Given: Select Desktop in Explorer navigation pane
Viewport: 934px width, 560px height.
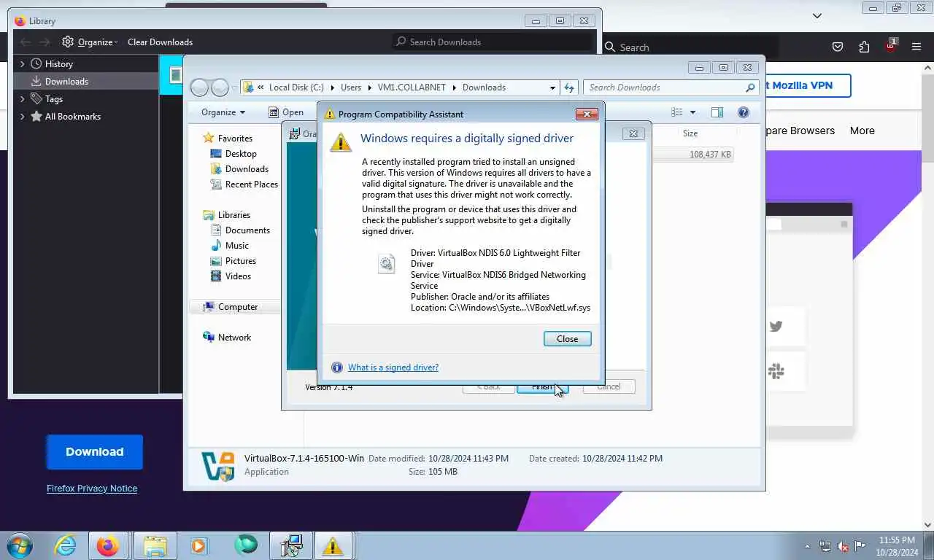Looking at the screenshot, I should pos(241,154).
